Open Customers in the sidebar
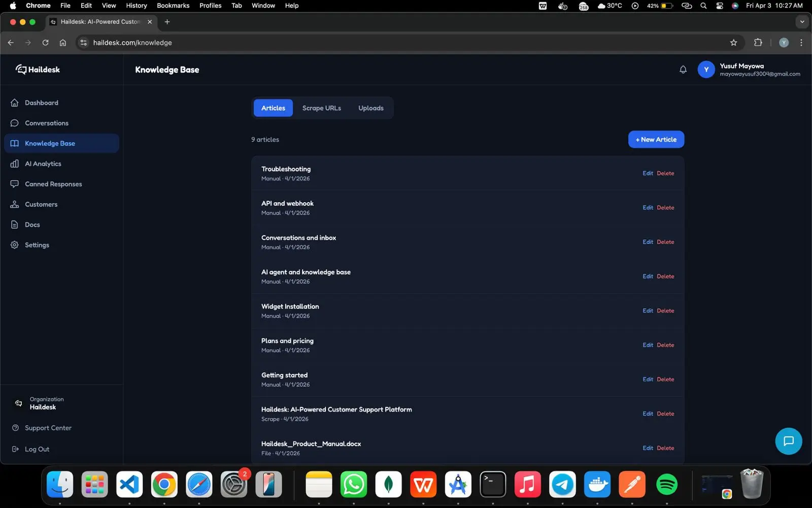Screen dimensions: 812x508 (x=61, y=204)
